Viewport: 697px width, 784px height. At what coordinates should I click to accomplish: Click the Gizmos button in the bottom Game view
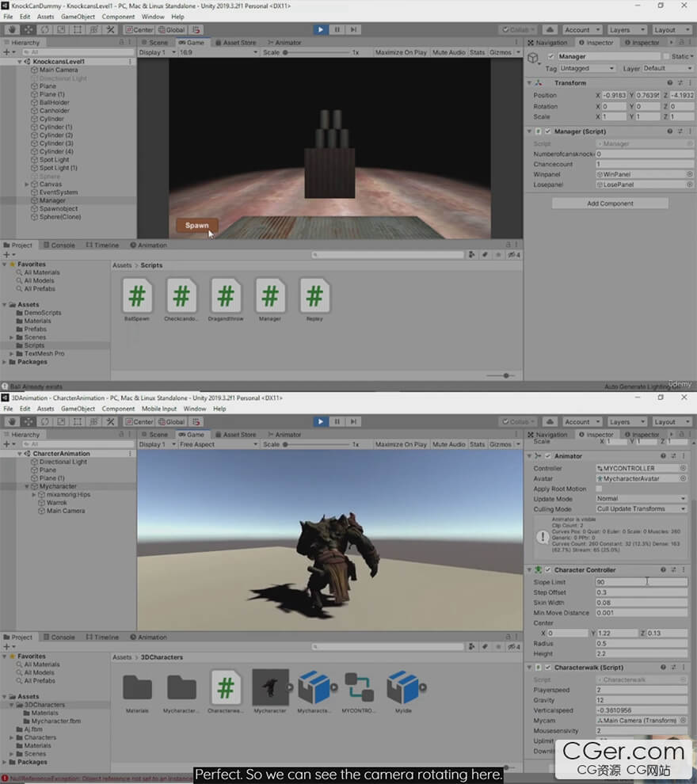pos(500,444)
